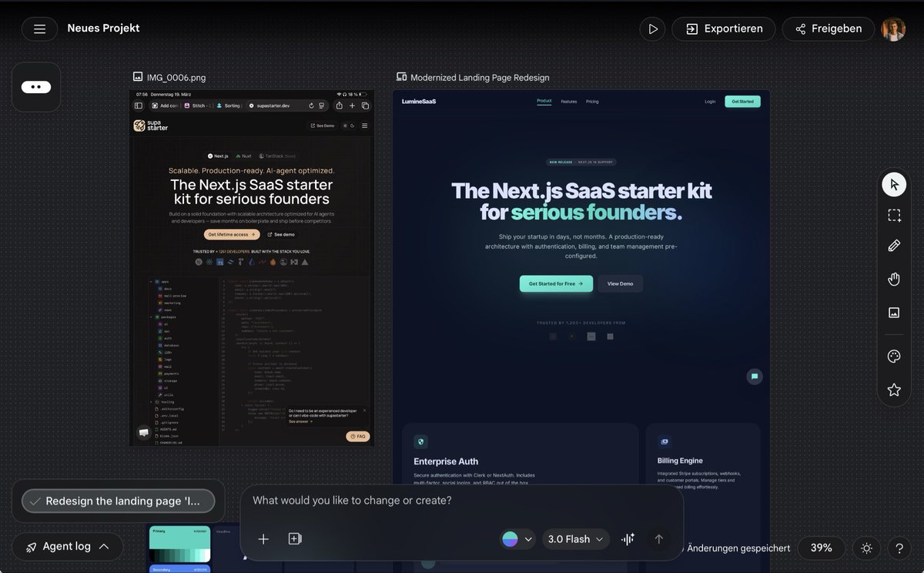Click the chat bubble chip at top left
This screenshot has width=924, height=573.
point(36,87)
